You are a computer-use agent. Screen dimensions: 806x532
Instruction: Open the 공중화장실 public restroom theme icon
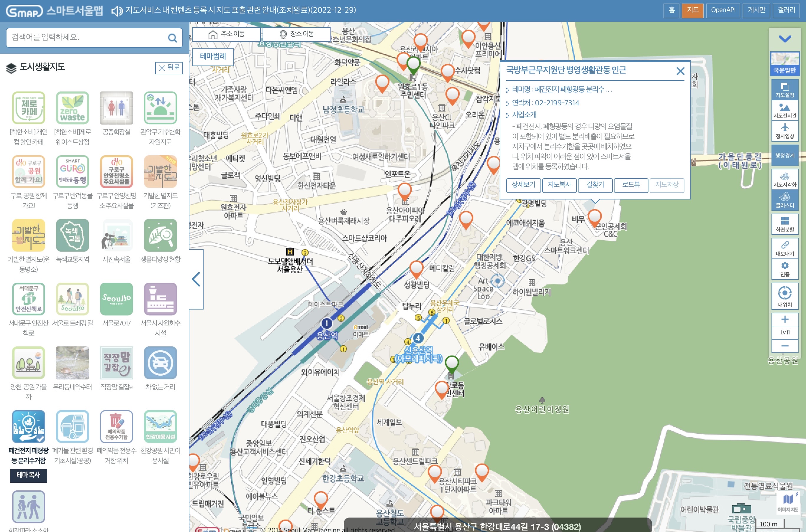pyautogui.click(x=116, y=108)
